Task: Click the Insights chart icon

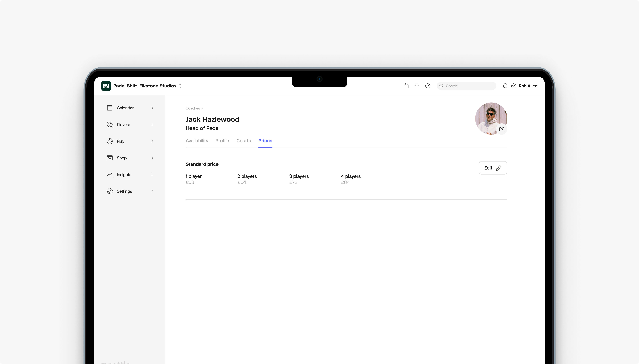Action: [x=110, y=174]
